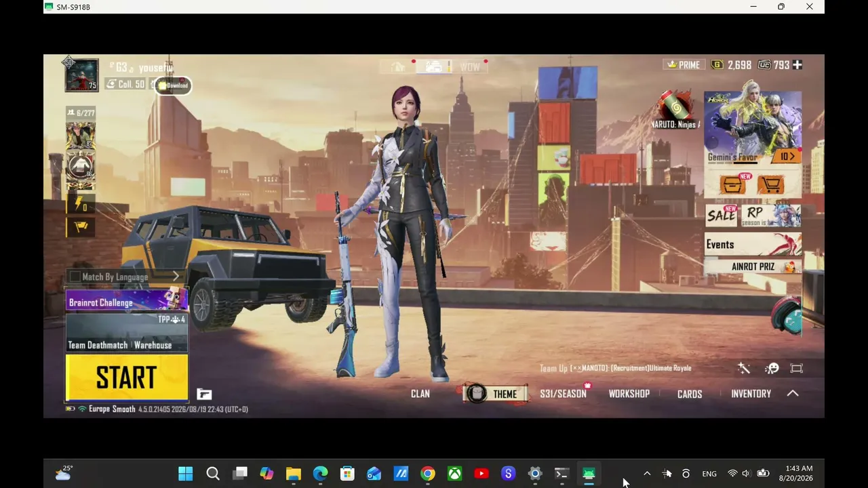Open the CLAN menu
Viewport: 868px width, 488px height.
tap(420, 394)
